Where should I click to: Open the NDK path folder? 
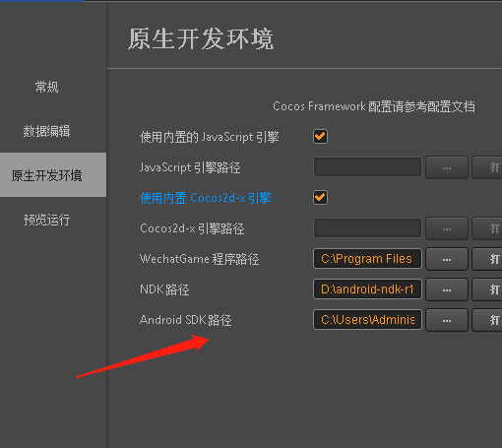(x=487, y=289)
